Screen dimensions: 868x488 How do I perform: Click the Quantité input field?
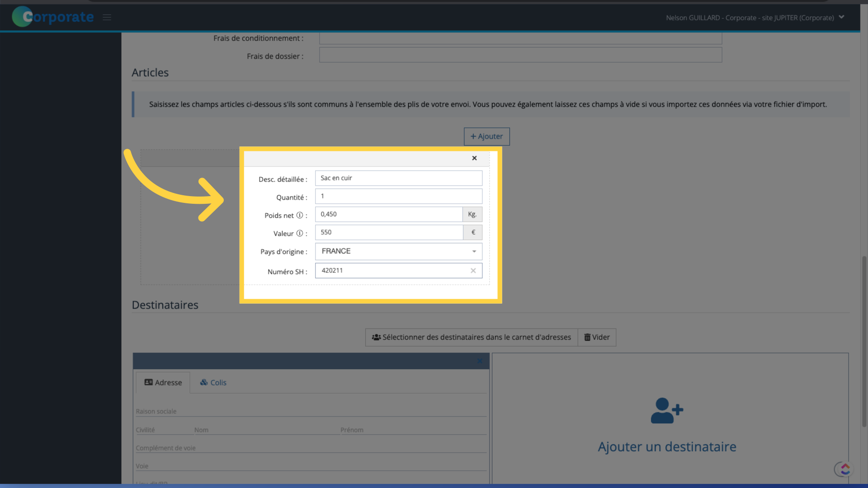398,196
